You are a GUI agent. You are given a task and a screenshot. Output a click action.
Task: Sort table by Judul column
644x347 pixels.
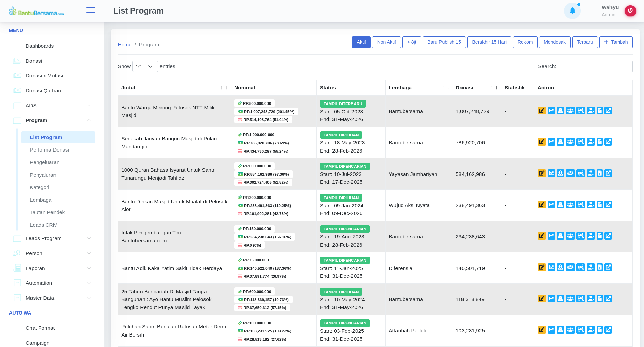(174, 88)
